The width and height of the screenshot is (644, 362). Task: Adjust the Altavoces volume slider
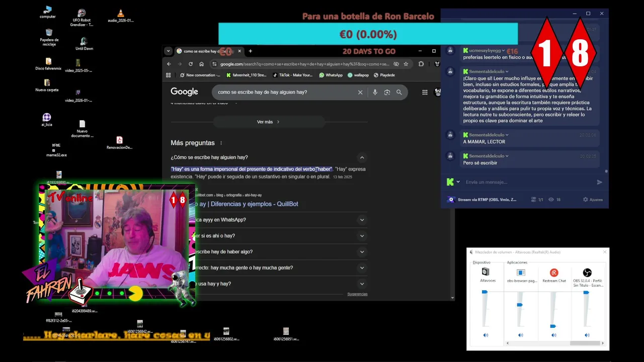pyautogui.click(x=485, y=292)
